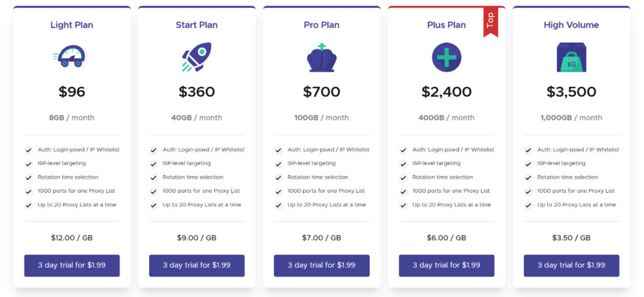644x297 pixels.
Task: Start the Plus Plan 3 day trial
Action: tap(447, 266)
